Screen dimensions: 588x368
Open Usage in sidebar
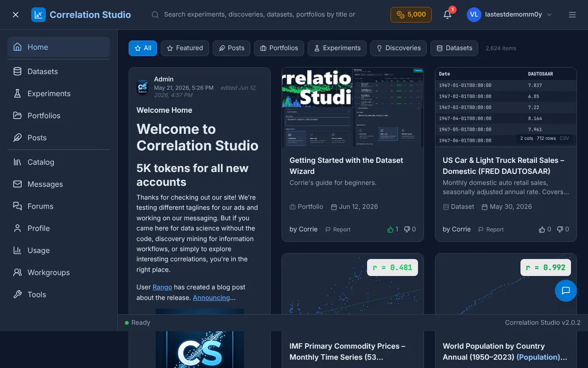point(58,250)
